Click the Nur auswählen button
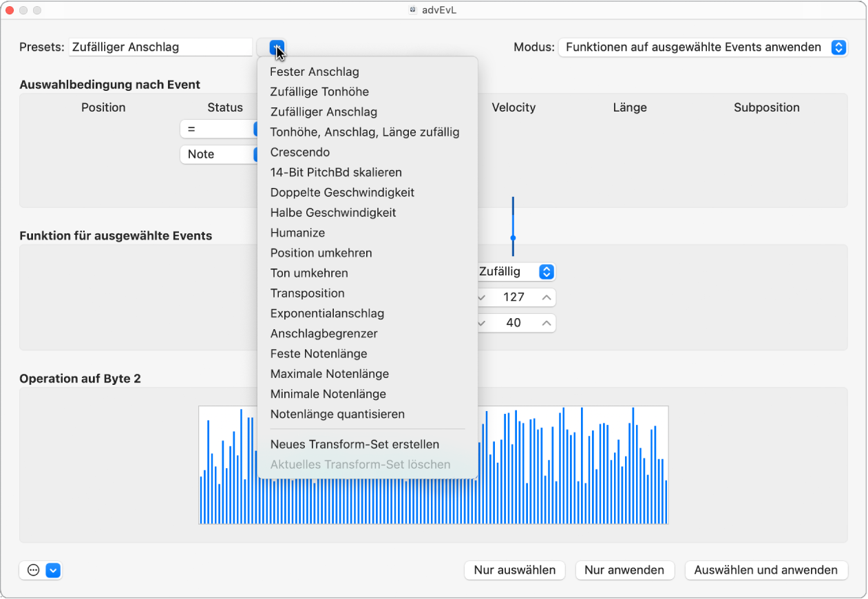Image resolution: width=868 pixels, height=599 pixels. [514, 570]
